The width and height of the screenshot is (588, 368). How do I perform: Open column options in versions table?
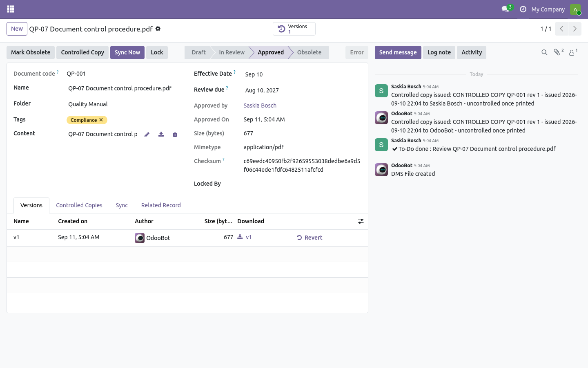361,221
